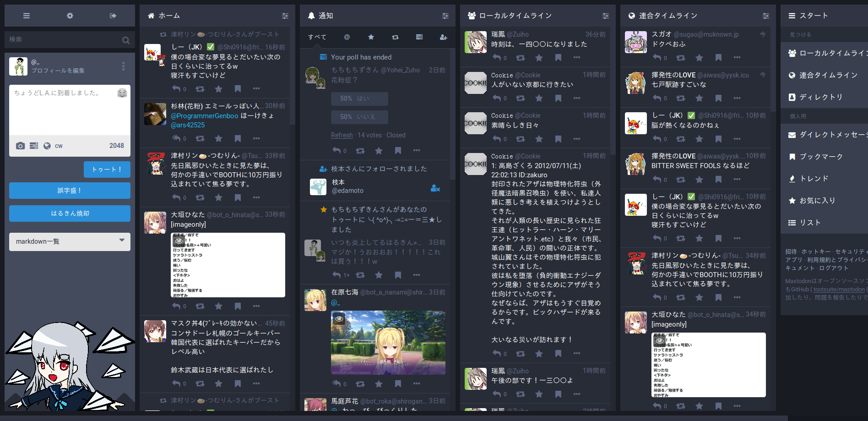The width and height of the screenshot is (868, 421).
Task: Reply to the ほーけきょ post by 杉林
Action: coord(176,138)
